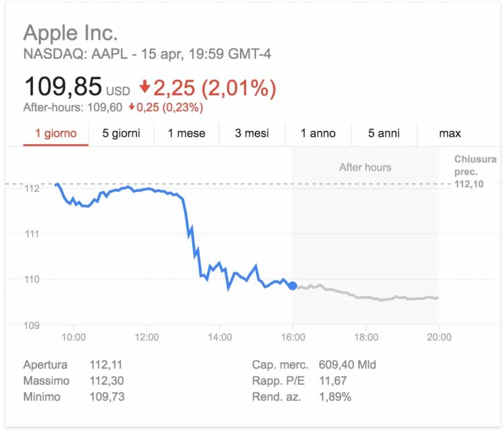
Task: Click the Apple Inc. title
Action: point(71,33)
